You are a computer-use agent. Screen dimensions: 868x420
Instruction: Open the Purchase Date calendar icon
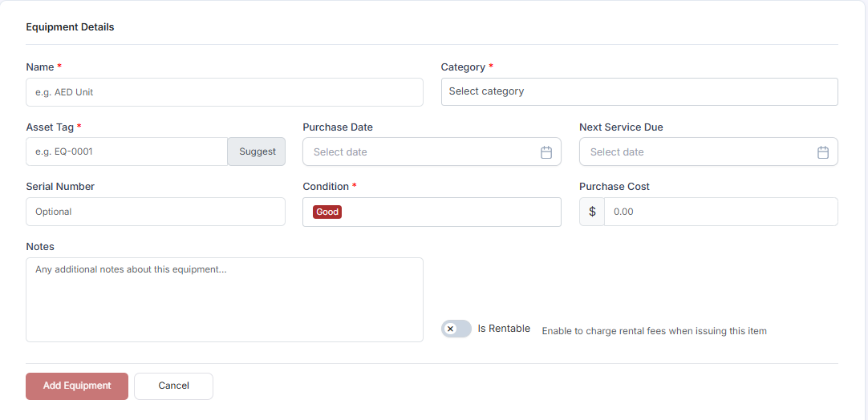(546, 152)
